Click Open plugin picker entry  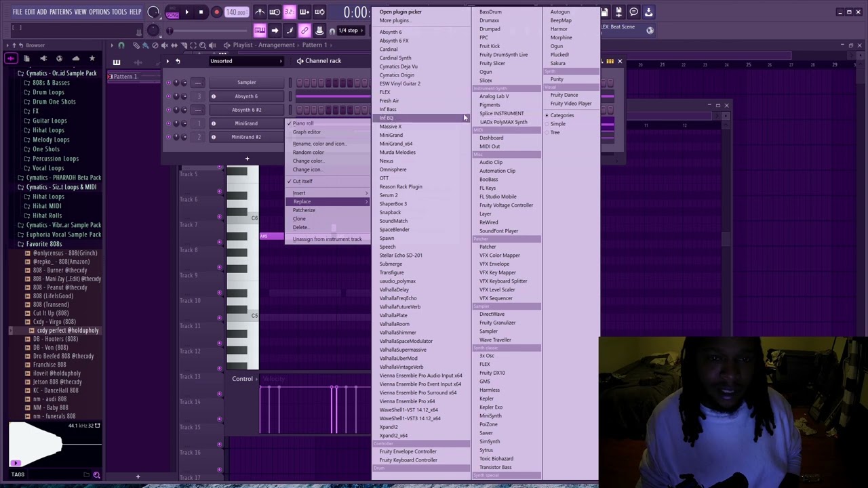coord(400,12)
